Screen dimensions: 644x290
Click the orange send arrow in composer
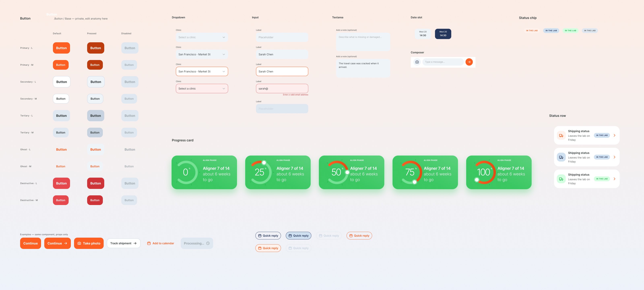click(469, 62)
